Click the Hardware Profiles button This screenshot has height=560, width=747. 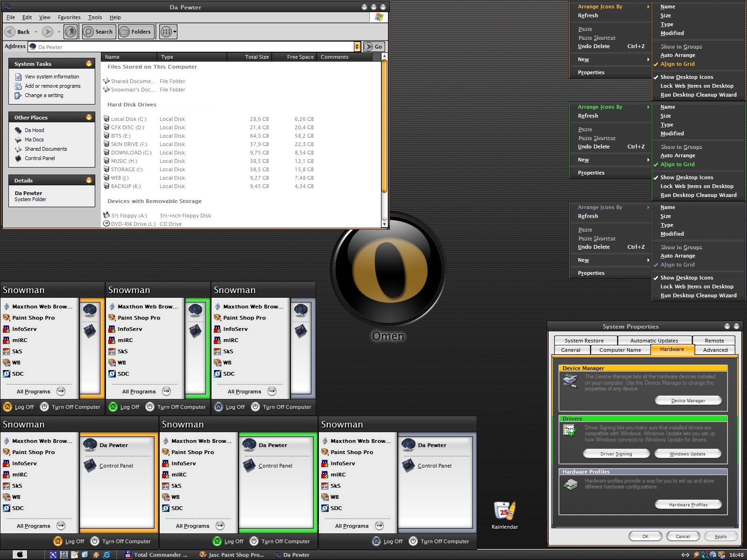(688, 504)
